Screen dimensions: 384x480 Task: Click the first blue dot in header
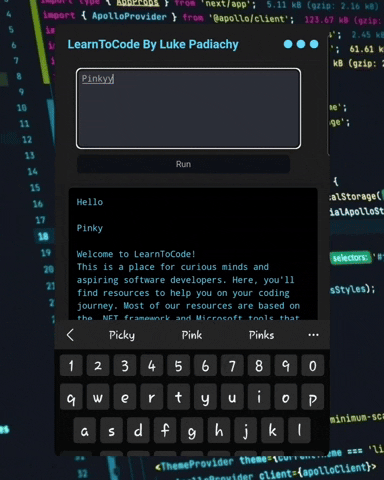coord(288,44)
